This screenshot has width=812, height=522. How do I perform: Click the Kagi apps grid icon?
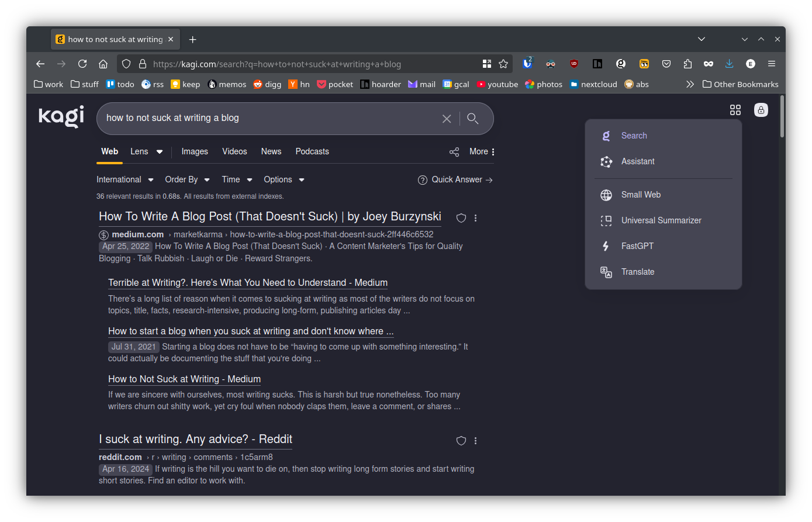[x=735, y=110]
